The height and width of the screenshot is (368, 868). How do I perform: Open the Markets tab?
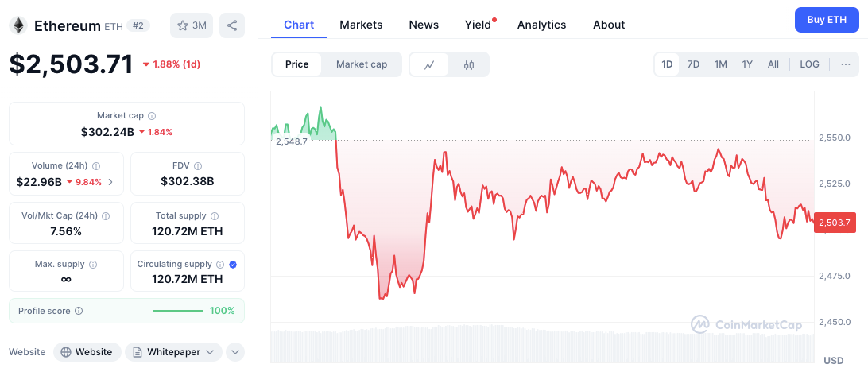coord(361,25)
